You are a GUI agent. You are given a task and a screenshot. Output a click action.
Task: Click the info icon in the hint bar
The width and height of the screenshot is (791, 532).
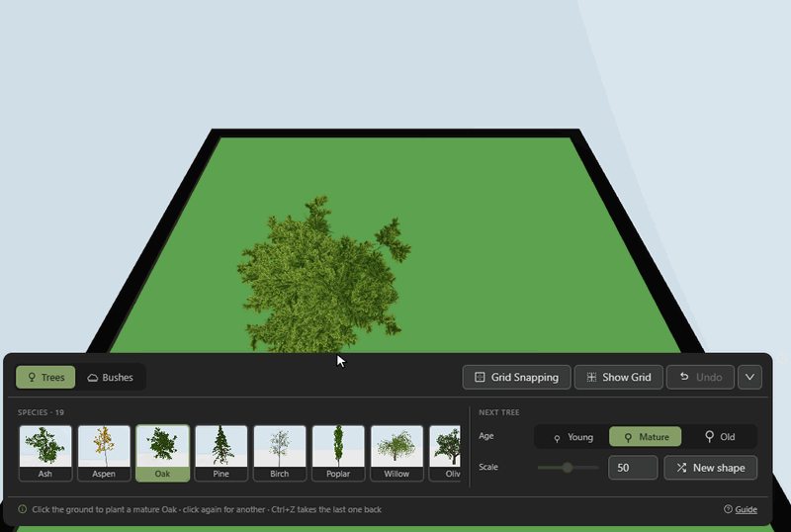click(22, 509)
